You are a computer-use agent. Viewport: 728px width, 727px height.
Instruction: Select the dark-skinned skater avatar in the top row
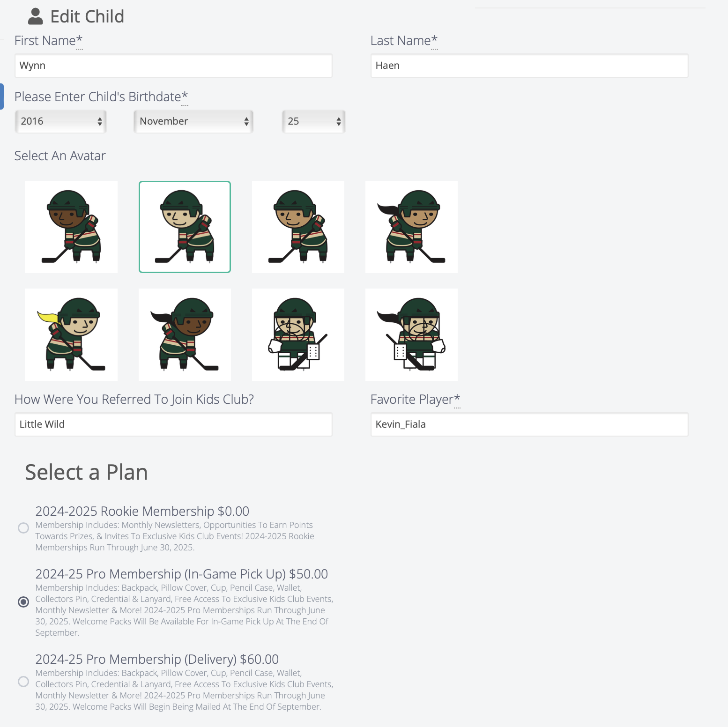(x=71, y=227)
